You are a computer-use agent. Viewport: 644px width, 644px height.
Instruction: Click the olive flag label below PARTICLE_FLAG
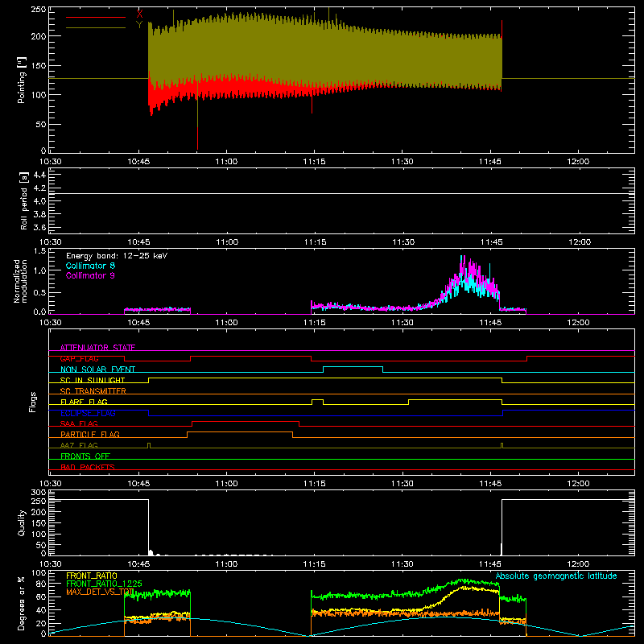tap(79, 445)
